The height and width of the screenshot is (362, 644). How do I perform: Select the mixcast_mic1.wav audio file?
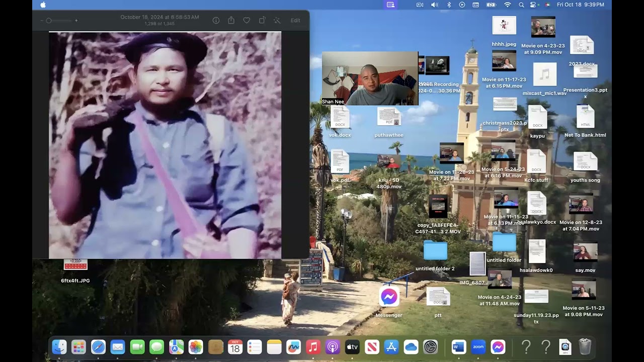tap(544, 74)
